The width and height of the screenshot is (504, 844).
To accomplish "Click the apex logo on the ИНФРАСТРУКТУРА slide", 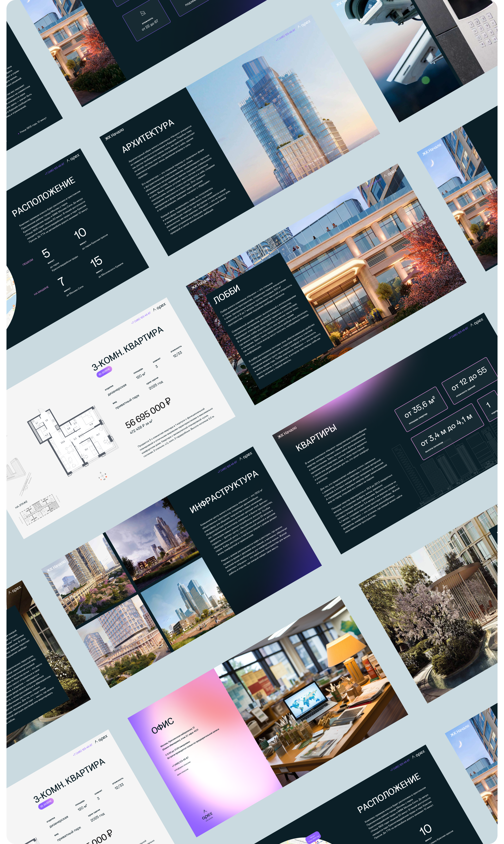I will [x=246, y=456].
